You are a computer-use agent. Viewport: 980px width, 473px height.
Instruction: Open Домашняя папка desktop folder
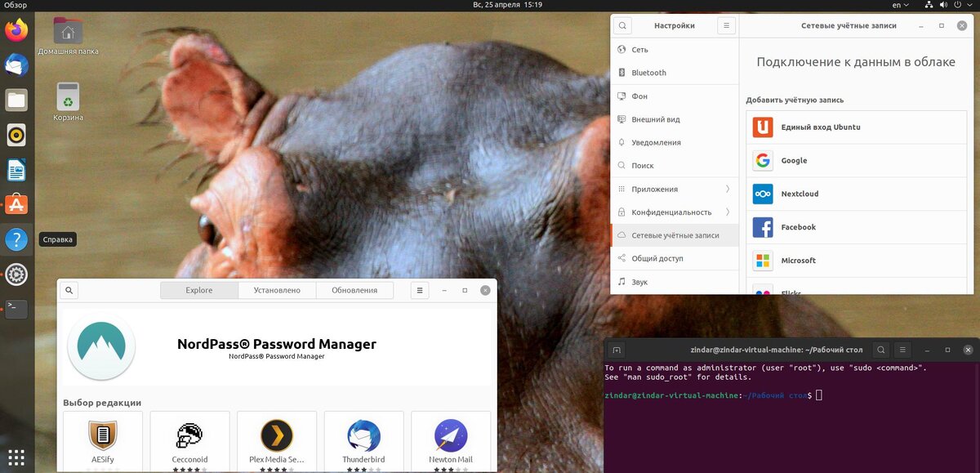pos(68,36)
